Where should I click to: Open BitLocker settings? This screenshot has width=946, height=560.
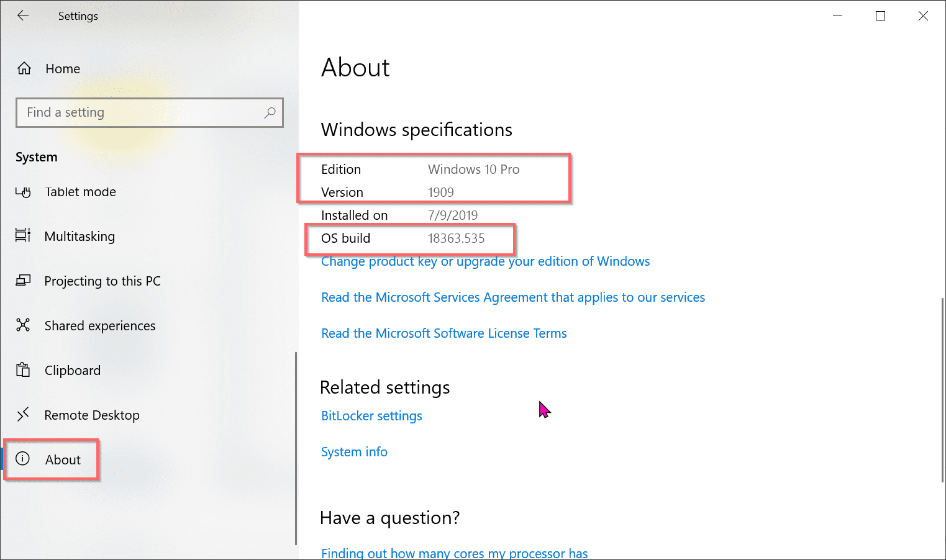click(371, 415)
